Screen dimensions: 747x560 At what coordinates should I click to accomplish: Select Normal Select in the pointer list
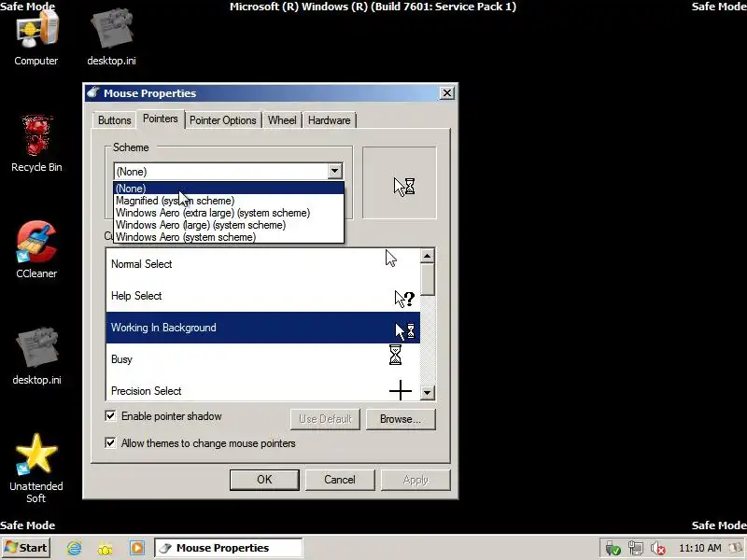coord(263,264)
